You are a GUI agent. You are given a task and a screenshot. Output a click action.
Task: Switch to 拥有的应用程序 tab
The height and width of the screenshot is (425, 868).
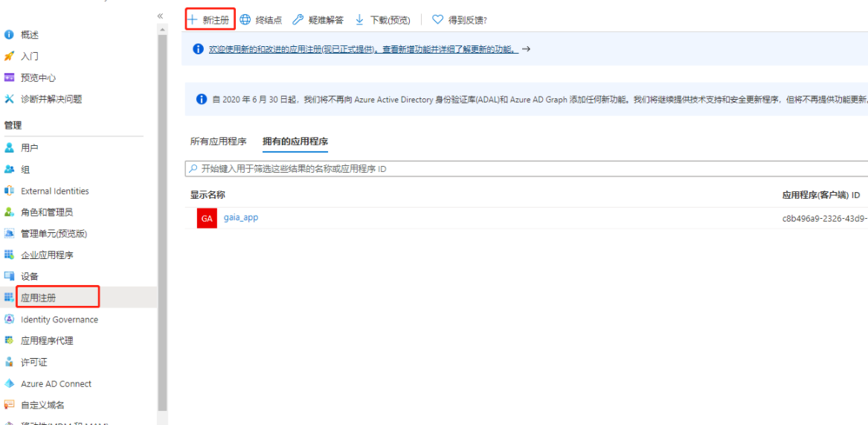(295, 141)
